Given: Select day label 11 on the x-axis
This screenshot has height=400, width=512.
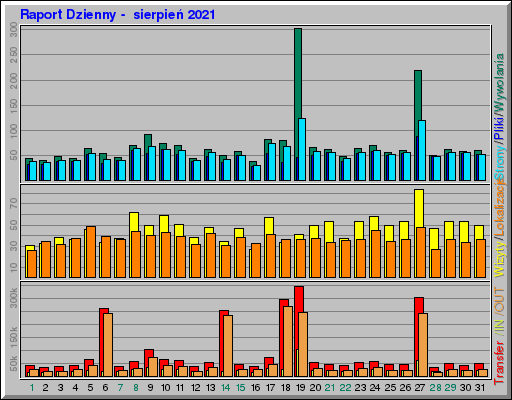Looking at the screenshot, I should coord(180,388).
